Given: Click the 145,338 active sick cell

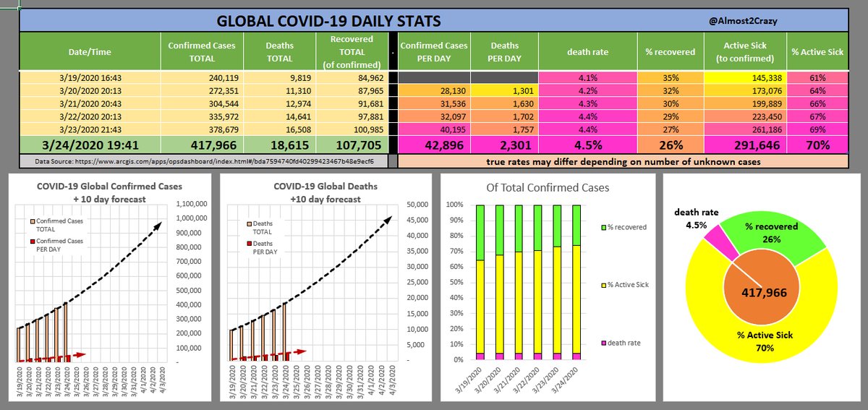Looking at the screenshot, I should click(746, 78).
